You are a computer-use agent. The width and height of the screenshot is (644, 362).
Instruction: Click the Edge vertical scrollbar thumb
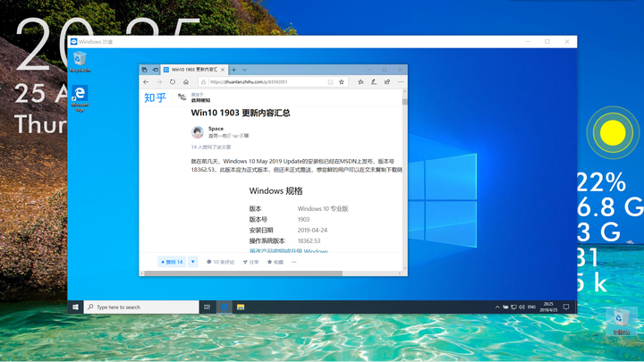[404, 102]
